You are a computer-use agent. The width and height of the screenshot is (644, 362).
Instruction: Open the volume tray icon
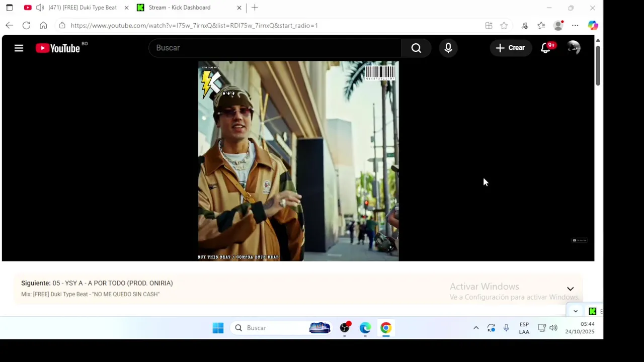click(x=553, y=328)
